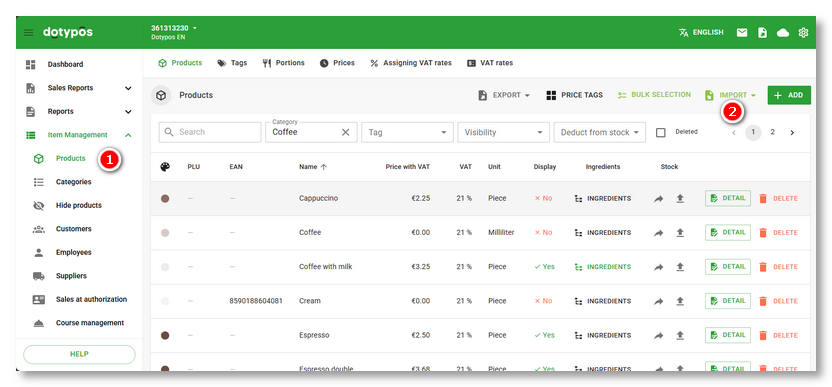The image size is (832, 387).
Task: Go to page 2
Action: click(x=773, y=133)
